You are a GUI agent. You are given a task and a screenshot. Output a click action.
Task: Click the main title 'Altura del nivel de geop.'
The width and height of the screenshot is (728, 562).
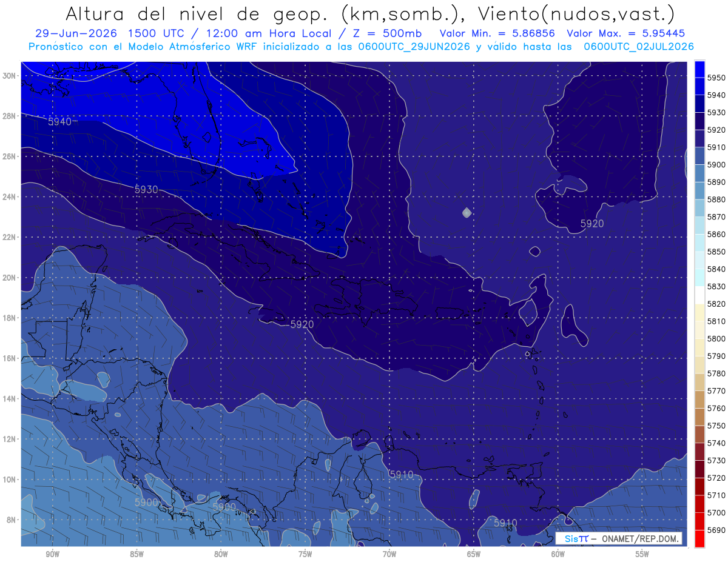[198, 14]
